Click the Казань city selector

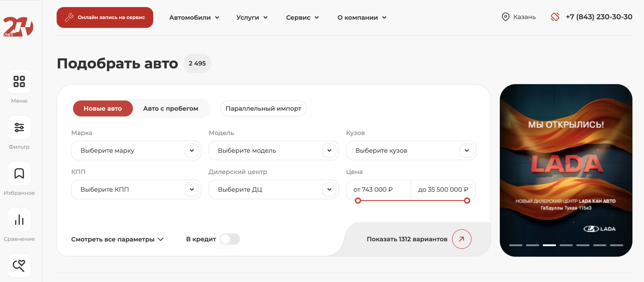point(524,17)
